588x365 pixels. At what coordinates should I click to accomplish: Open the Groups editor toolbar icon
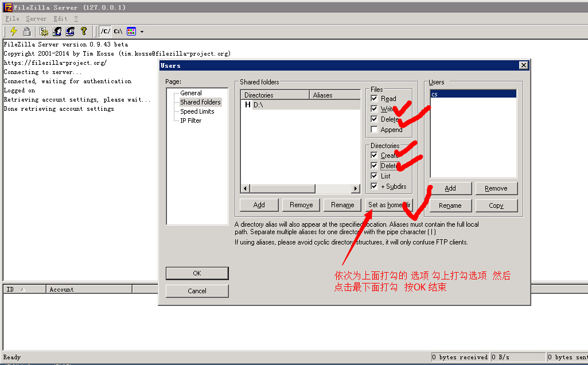(70, 32)
